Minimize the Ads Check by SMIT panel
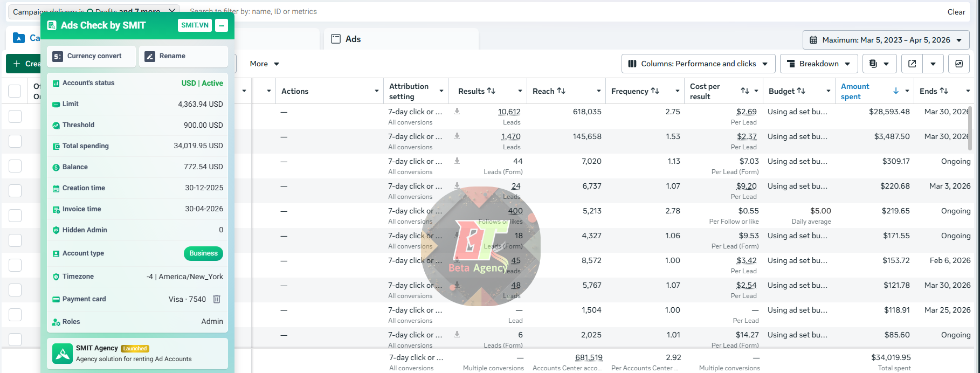Screen dimensions: 980x373 (x=222, y=25)
